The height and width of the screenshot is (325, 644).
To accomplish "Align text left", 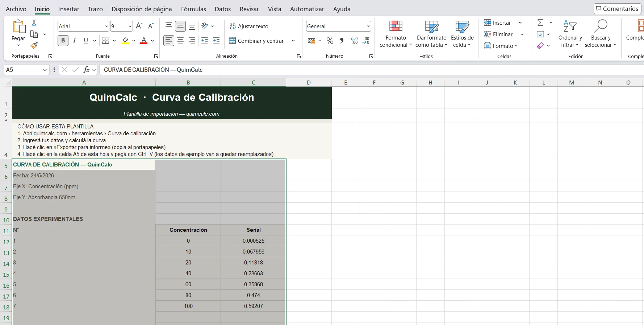I will coord(169,41).
